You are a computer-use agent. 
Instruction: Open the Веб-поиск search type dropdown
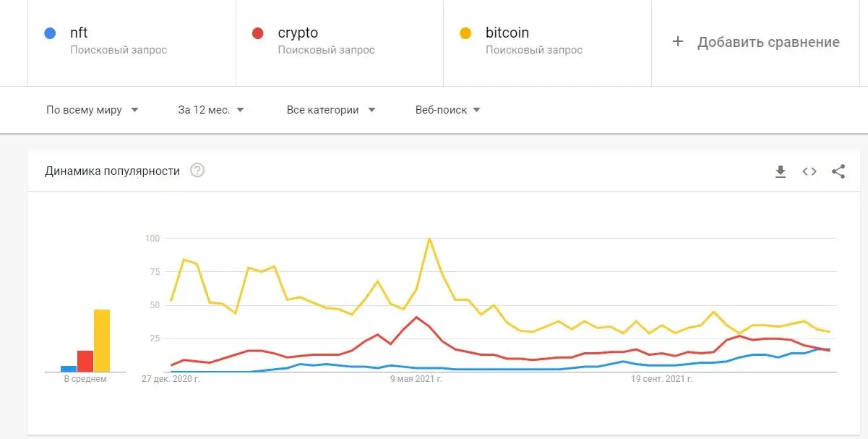tap(448, 110)
